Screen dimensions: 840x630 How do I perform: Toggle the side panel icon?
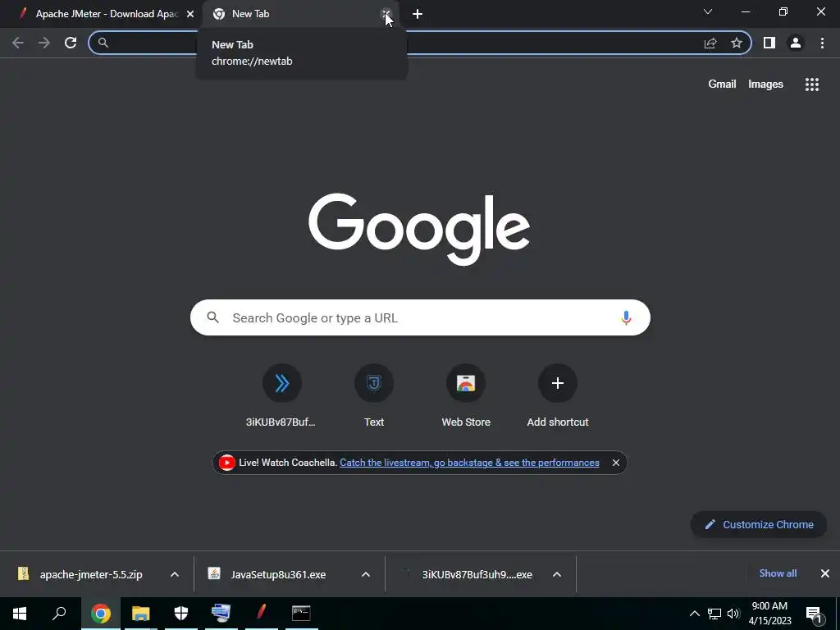(769, 43)
